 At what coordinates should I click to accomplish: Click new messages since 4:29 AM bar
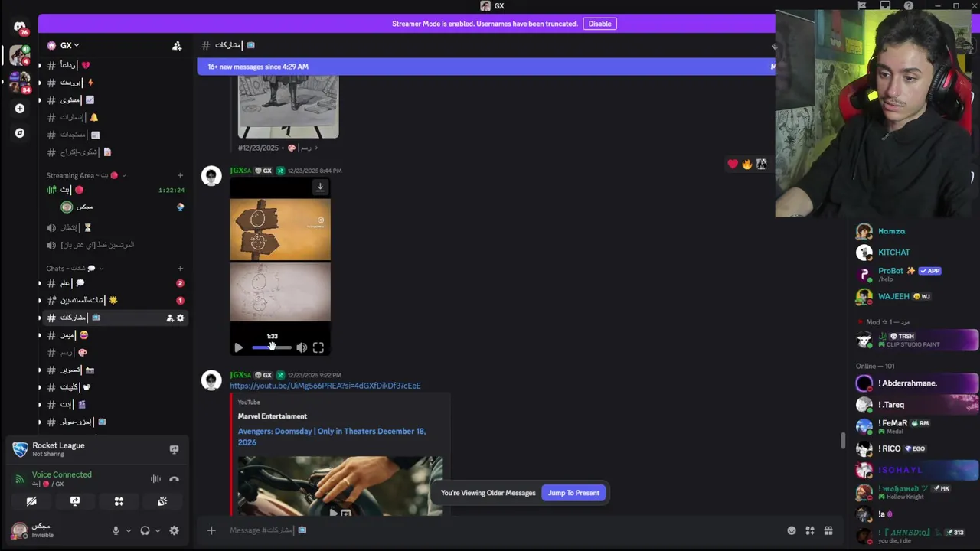(485, 67)
